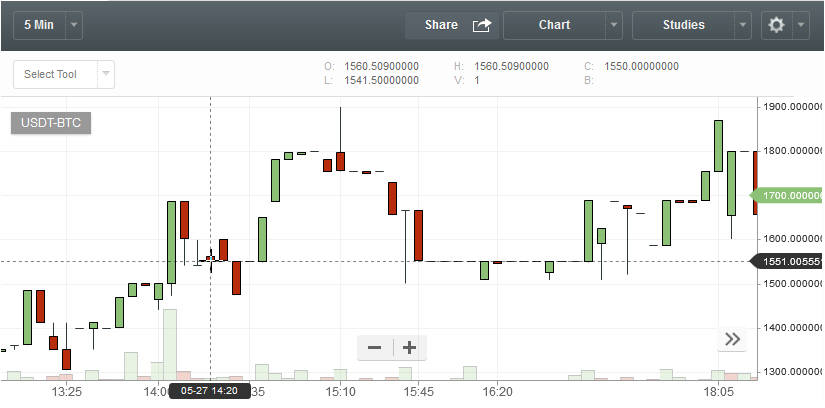
Task: Click the open value 1560.50900000
Action: coord(381,66)
